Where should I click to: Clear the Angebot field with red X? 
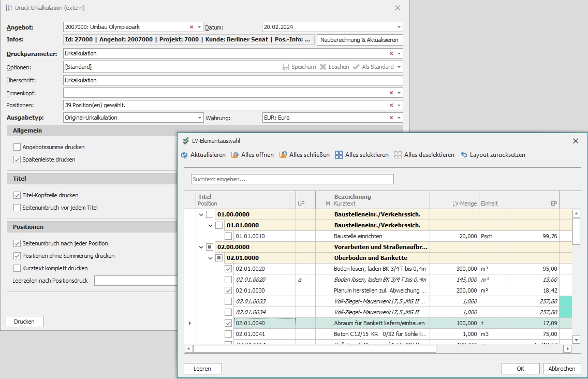click(x=192, y=27)
